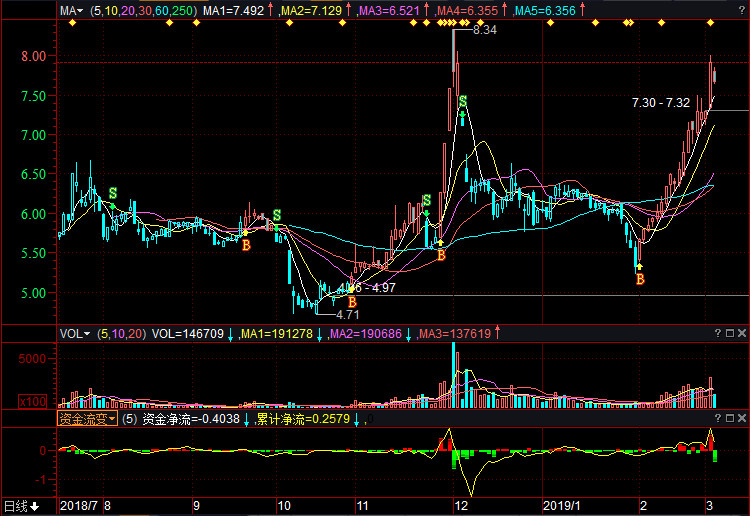Click the x100 volume unit box
750x516 pixels.
point(33,401)
